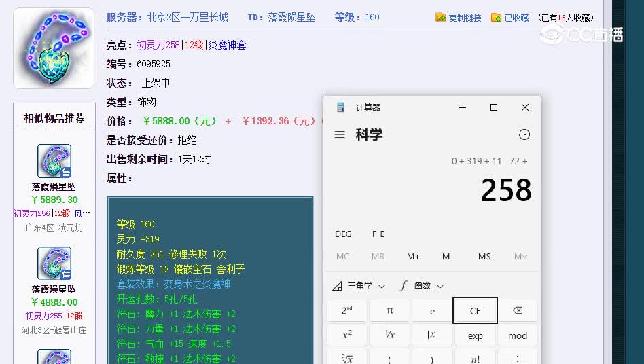The width and height of the screenshot is (644, 364).
Task: Maximize the calculator window
Action: tap(494, 107)
